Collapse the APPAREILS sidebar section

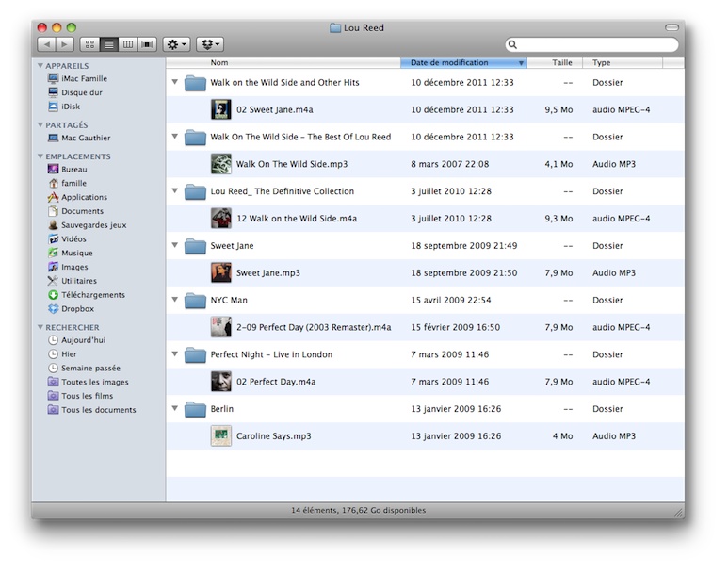tap(40, 66)
